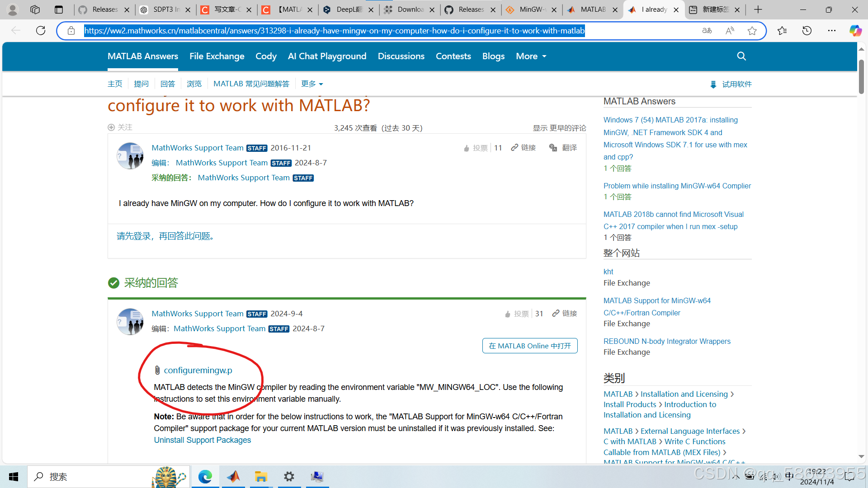This screenshot has width=868, height=488.
Task: Click the search magnifier icon in blue header
Action: coord(741,56)
